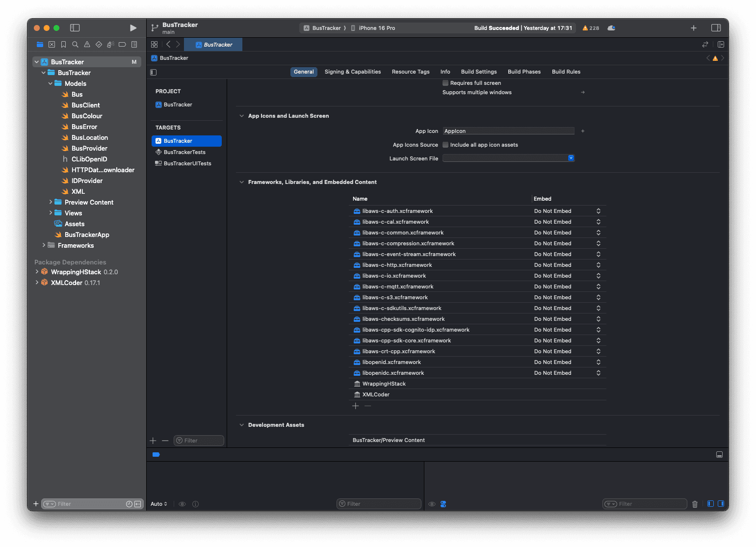The height and width of the screenshot is (547, 756).
Task: Toggle console metadata button
Action: pyautogui.click(x=443, y=504)
